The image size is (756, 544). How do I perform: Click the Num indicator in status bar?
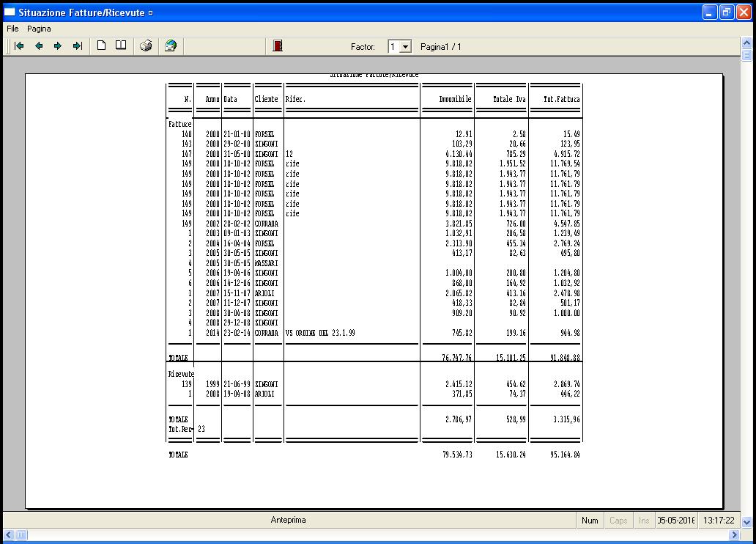tap(589, 521)
